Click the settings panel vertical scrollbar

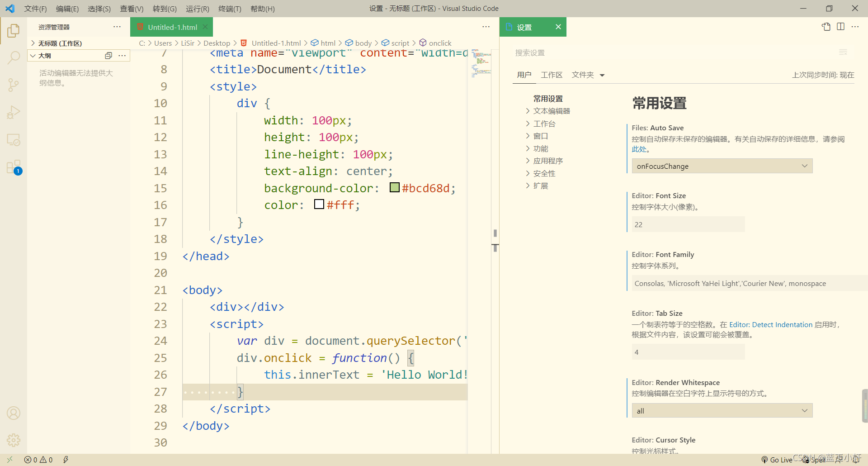(x=865, y=405)
